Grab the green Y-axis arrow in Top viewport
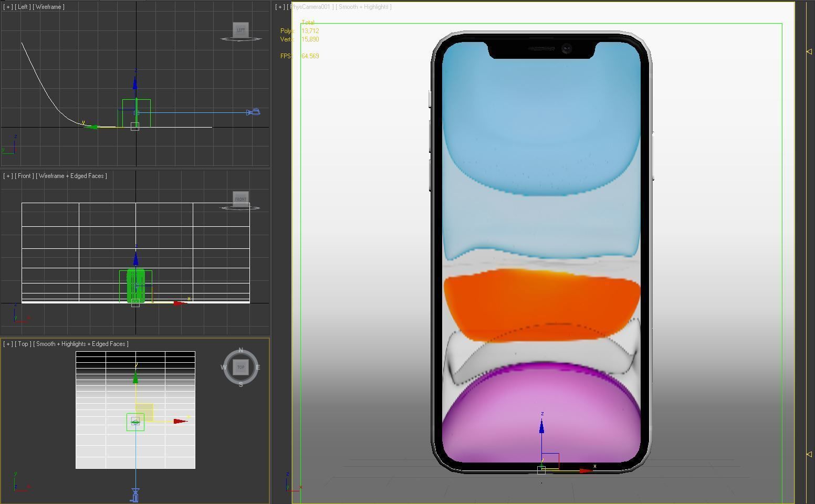Viewport: 815px width, 504px height. pyautogui.click(x=135, y=377)
